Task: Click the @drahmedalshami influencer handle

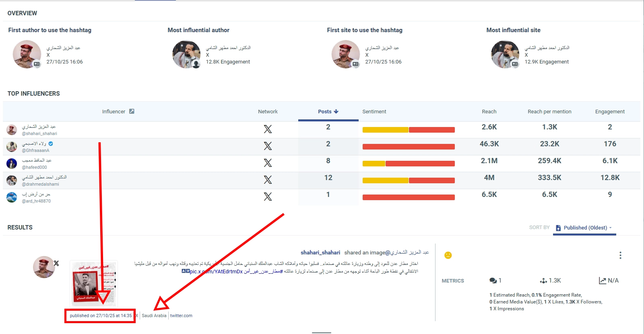Action: [x=40, y=184]
